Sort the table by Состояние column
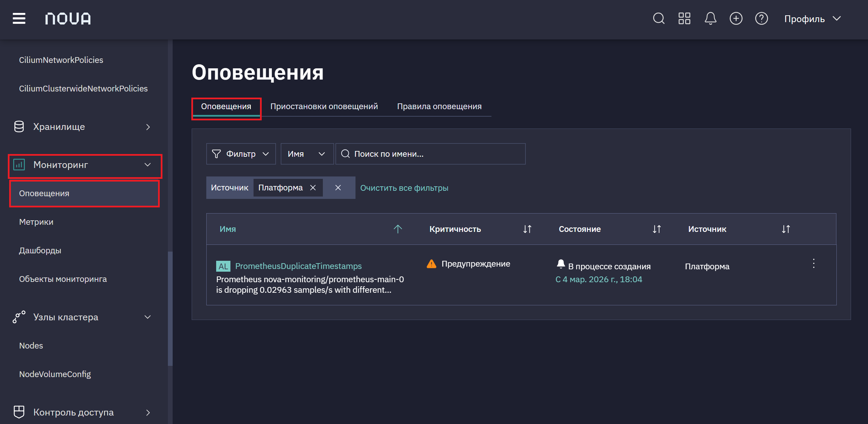Viewport: 868px width, 424px height. click(x=657, y=229)
